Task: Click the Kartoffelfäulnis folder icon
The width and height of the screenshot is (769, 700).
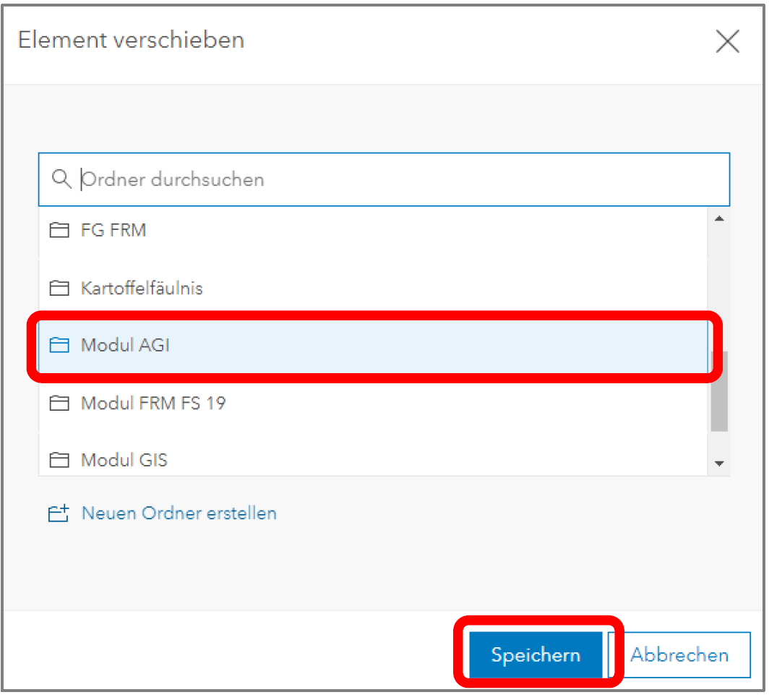Action: 58,289
